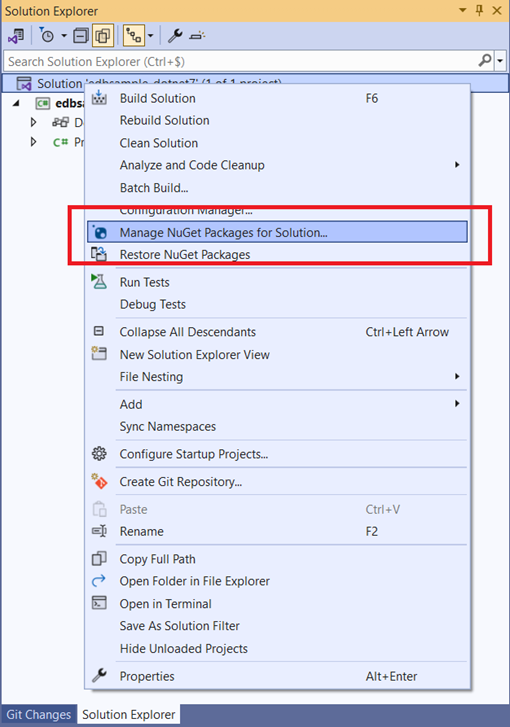Expand the Dependencies tree node

[x=33, y=122]
